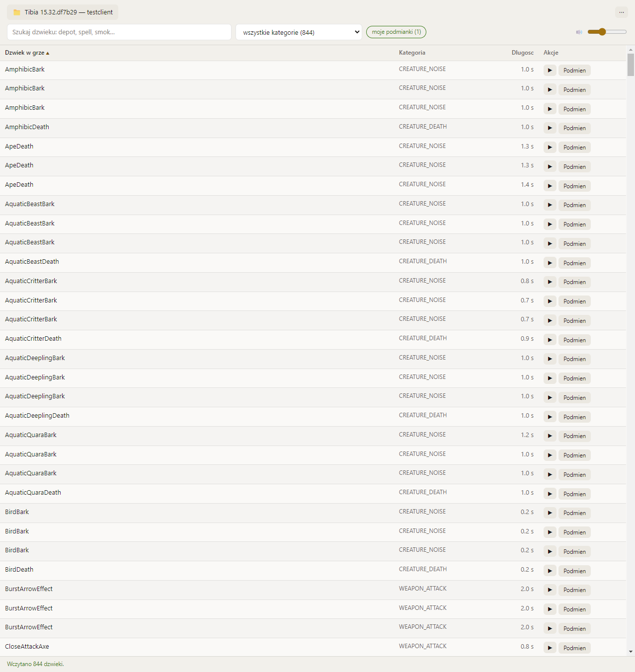Select the AquaticCritterDeath row name
635x672 pixels.
pos(33,339)
